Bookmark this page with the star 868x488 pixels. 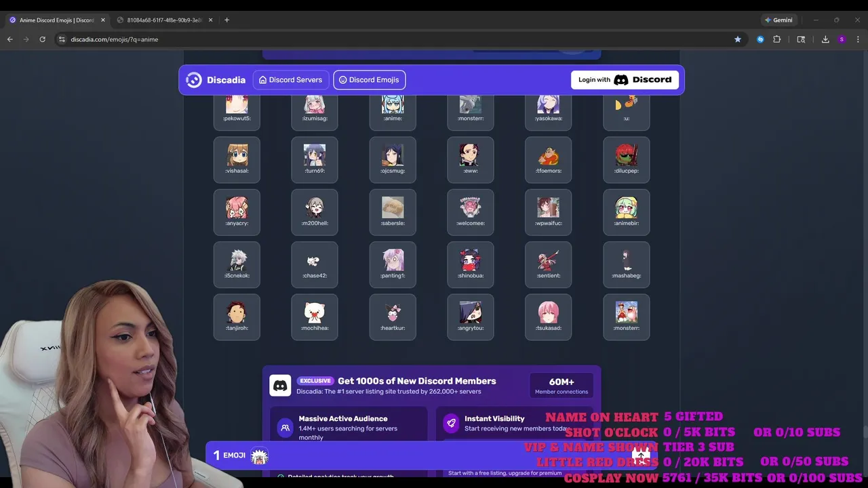coord(738,39)
